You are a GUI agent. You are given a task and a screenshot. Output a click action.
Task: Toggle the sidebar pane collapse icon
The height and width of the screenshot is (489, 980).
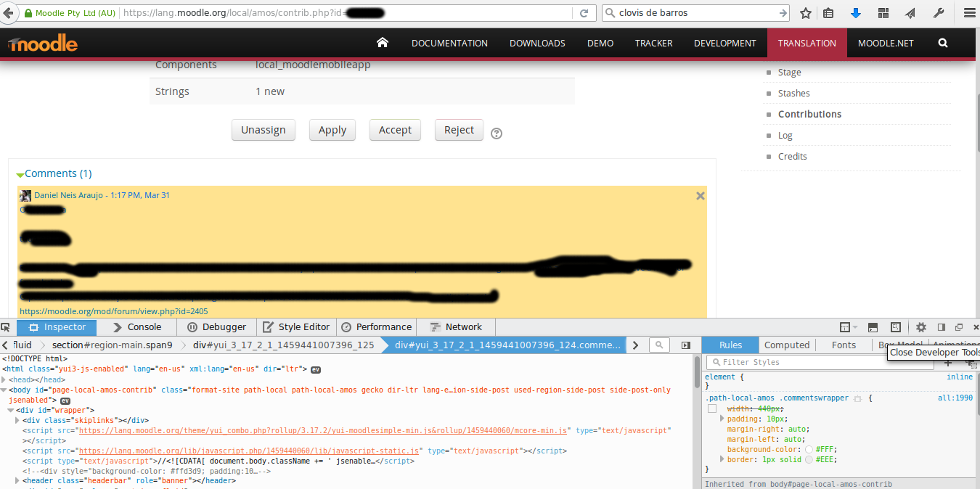point(686,345)
